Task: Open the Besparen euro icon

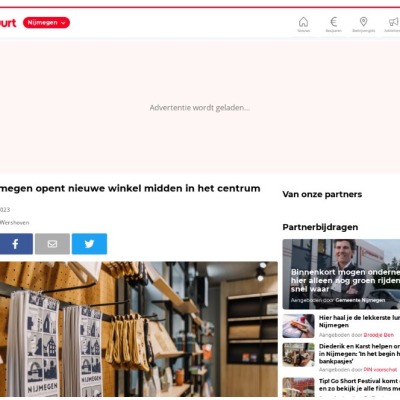Action: point(333,25)
